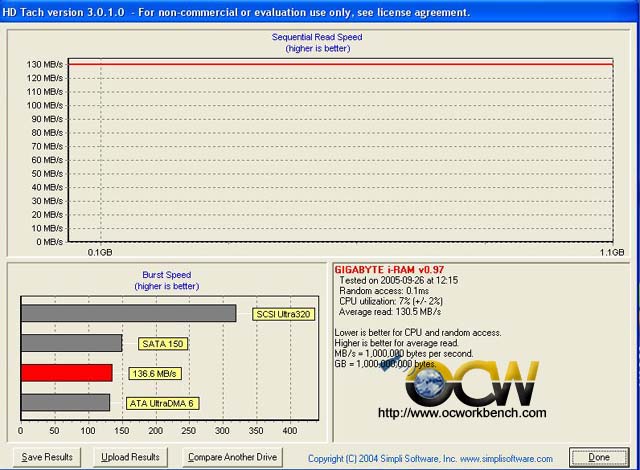Click the 0 MB/s axis label
The height and width of the screenshot is (470, 640).
49,242
